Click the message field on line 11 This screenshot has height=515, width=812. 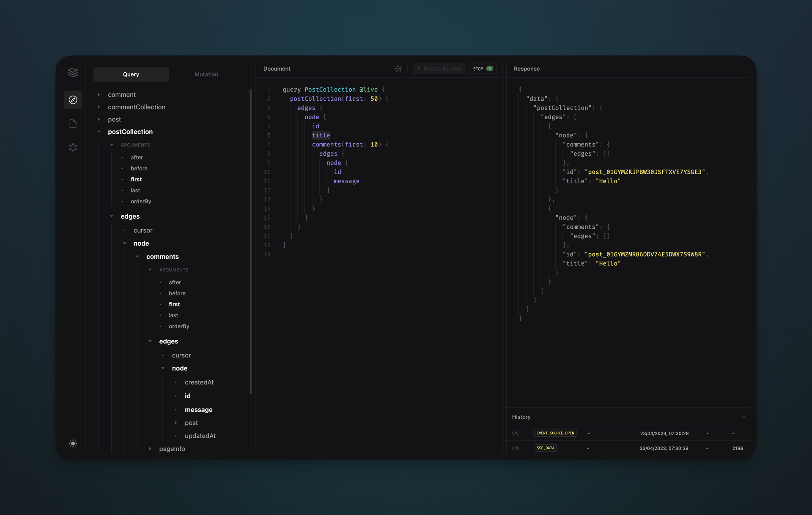pyautogui.click(x=346, y=181)
